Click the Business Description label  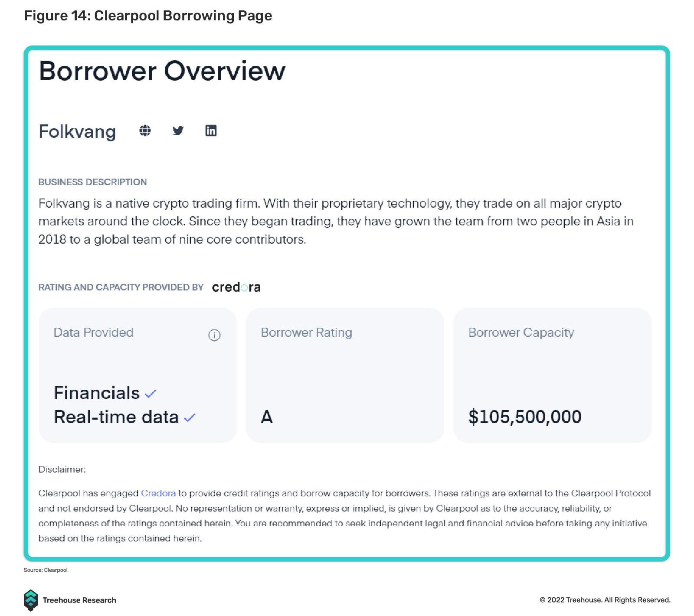92,182
